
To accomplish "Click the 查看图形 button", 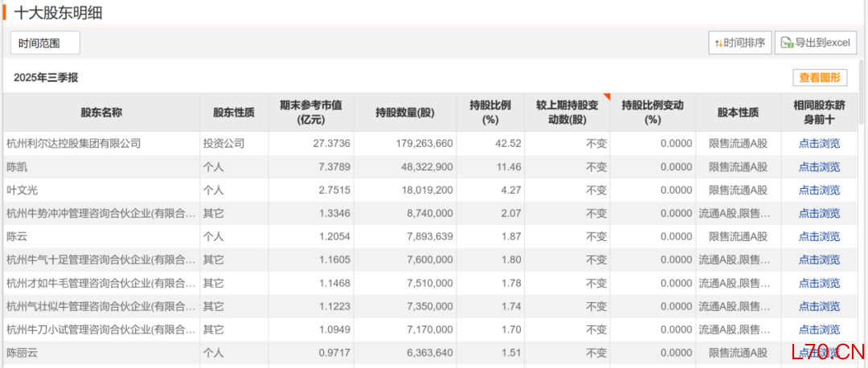I will point(820,77).
